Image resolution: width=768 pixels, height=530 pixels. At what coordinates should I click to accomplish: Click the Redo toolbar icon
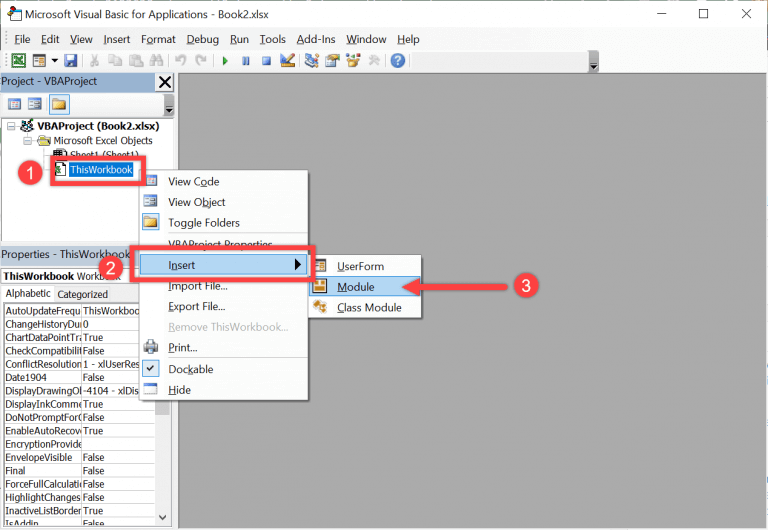coord(201,61)
